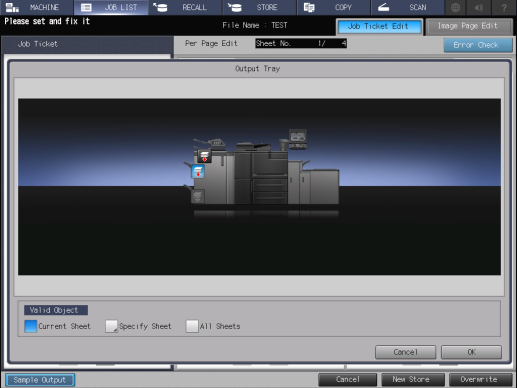Open the RECALL tab
Screen dimensions: 517x388
pyautogui.click(x=185, y=7)
